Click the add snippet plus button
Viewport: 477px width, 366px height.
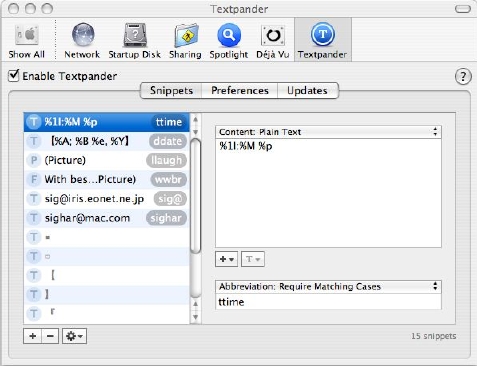[x=33, y=336]
